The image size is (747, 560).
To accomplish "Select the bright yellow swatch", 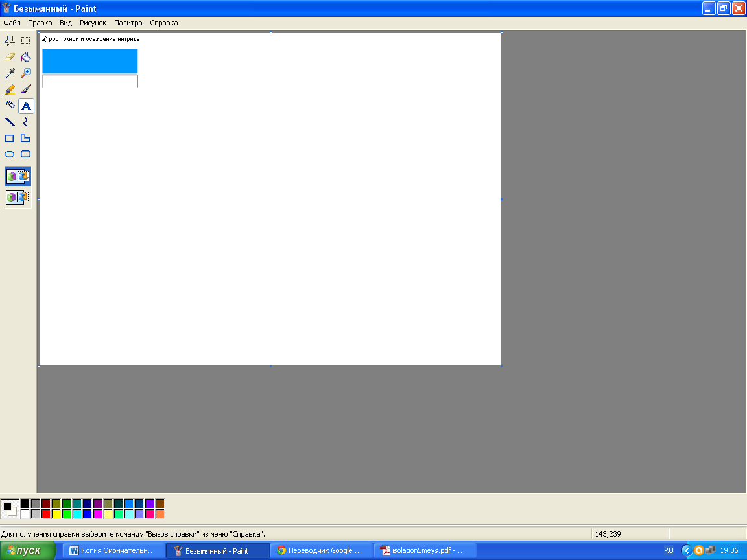I will [56, 514].
